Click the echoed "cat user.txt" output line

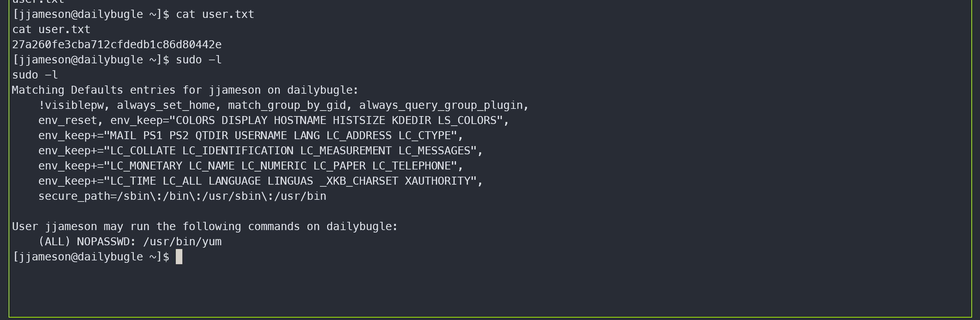coord(51,29)
